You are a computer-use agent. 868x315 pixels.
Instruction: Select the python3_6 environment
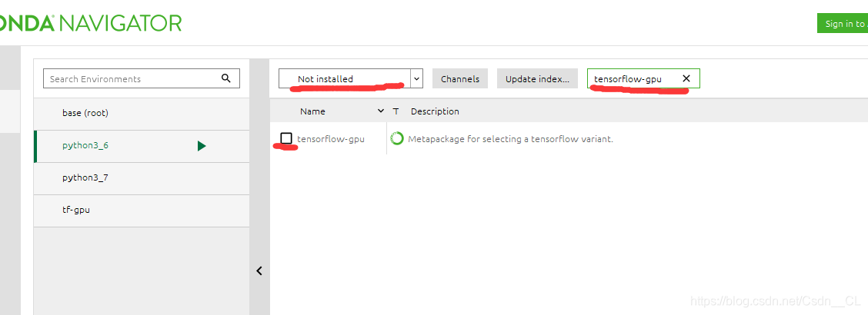[x=142, y=147]
